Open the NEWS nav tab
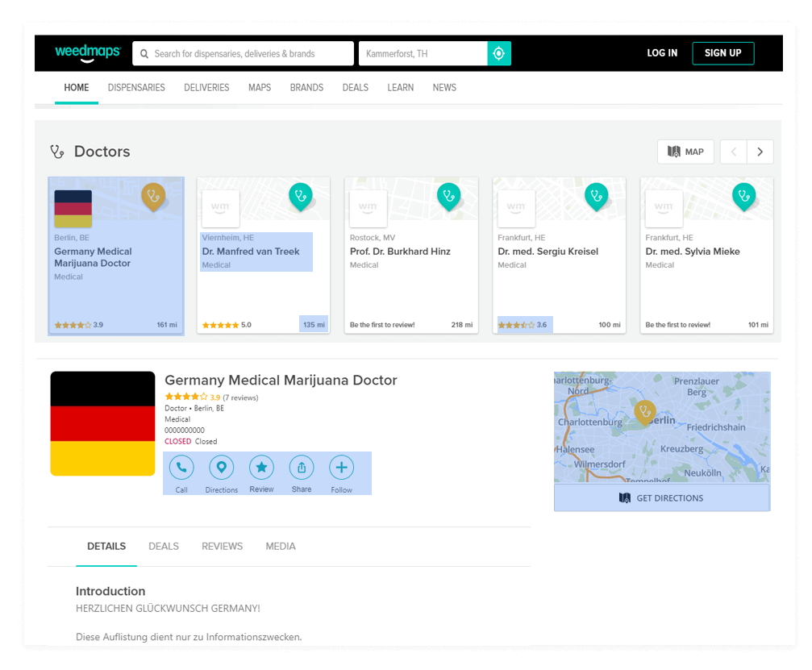812x670 pixels. point(444,88)
